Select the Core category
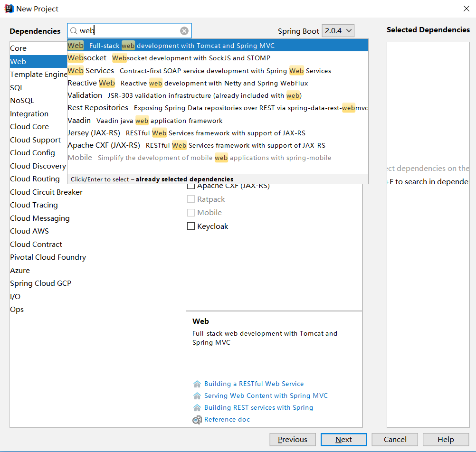The image size is (476, 452). pyautogui.click(x=38, y=48)
